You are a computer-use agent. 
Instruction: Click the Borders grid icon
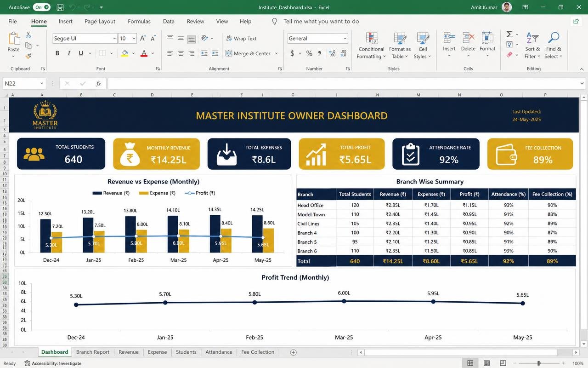(x=102, y=53)
